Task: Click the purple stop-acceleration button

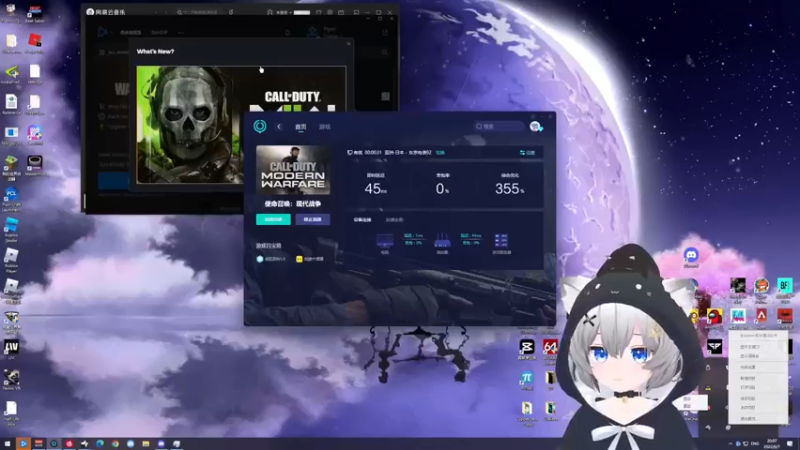Action: coord(312,219)
